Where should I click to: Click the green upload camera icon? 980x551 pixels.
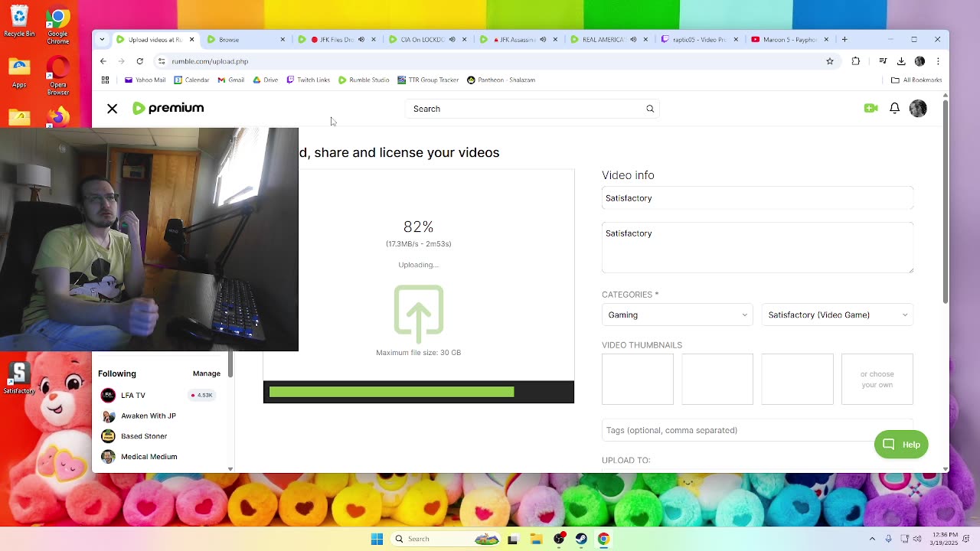click(871, 109)
